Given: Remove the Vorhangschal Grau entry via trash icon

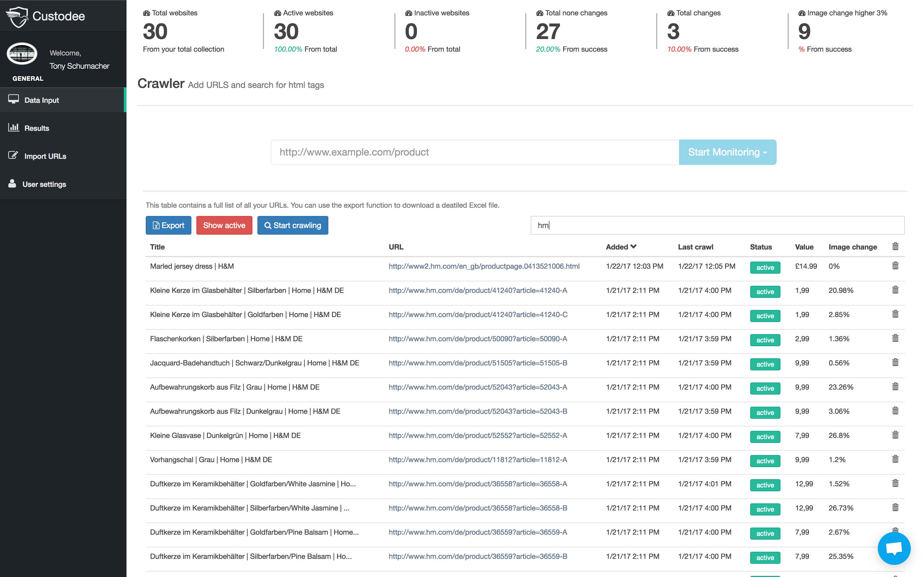Looking at the screenshot, I should point(895,459).
